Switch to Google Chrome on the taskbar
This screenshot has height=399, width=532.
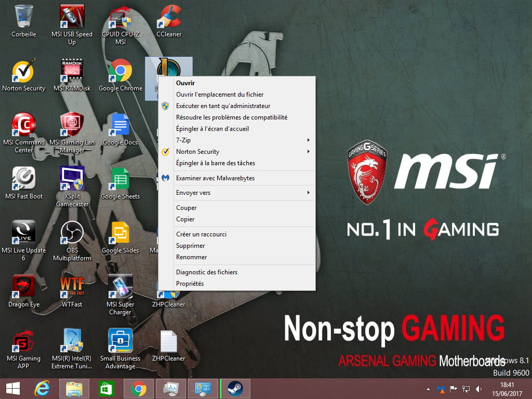pyautogui.click(x=138, y=389)
